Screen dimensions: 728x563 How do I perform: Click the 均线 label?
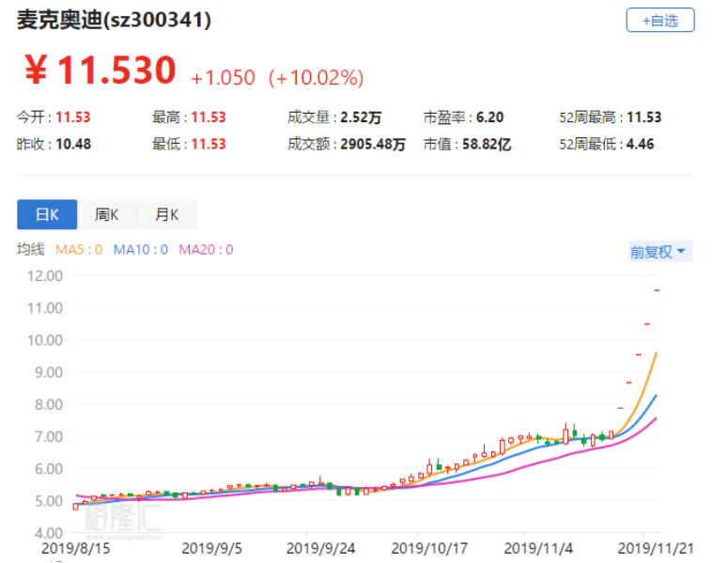click(31, 249)
